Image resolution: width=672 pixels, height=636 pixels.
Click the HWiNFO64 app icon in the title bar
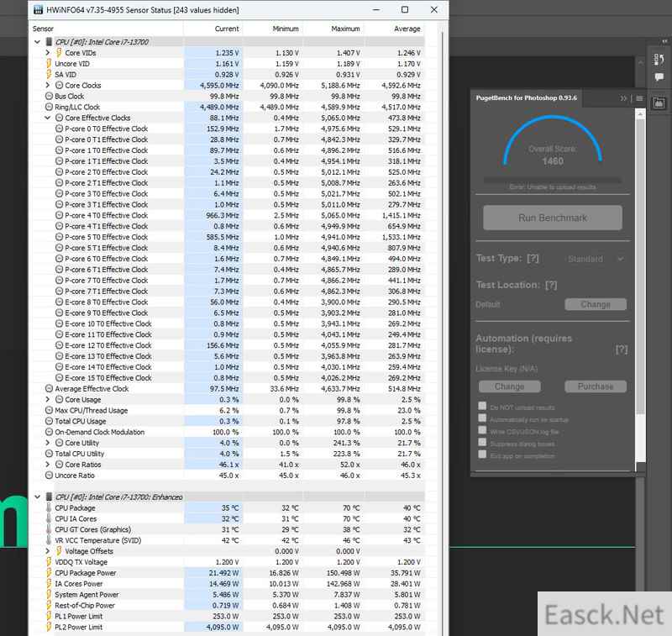38,9
